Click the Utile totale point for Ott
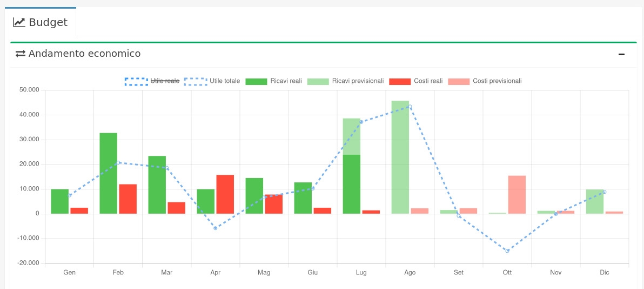 507,251
